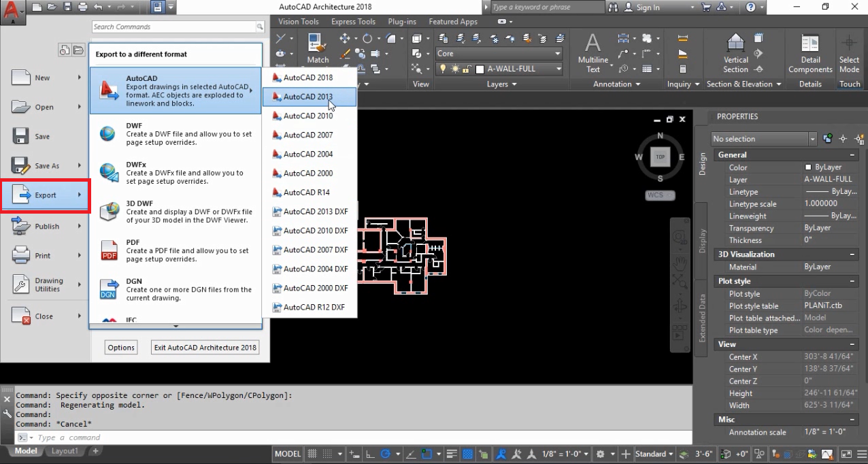Viewport: 868px width, 464px height.
Task: Click the binoculars search icon
Action: (x=614, y=7)
